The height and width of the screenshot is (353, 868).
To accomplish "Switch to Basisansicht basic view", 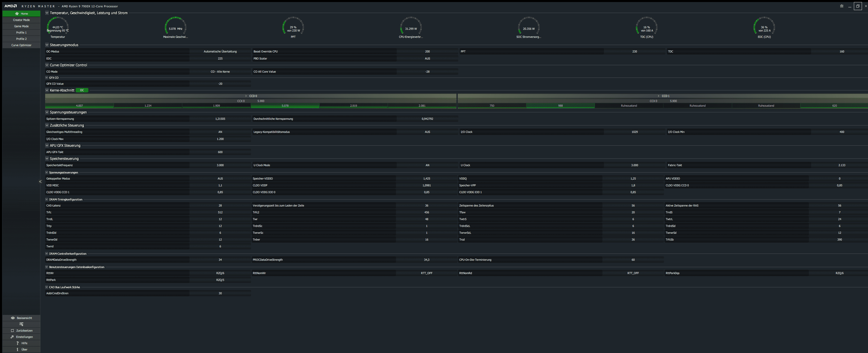I will [21, 318].
